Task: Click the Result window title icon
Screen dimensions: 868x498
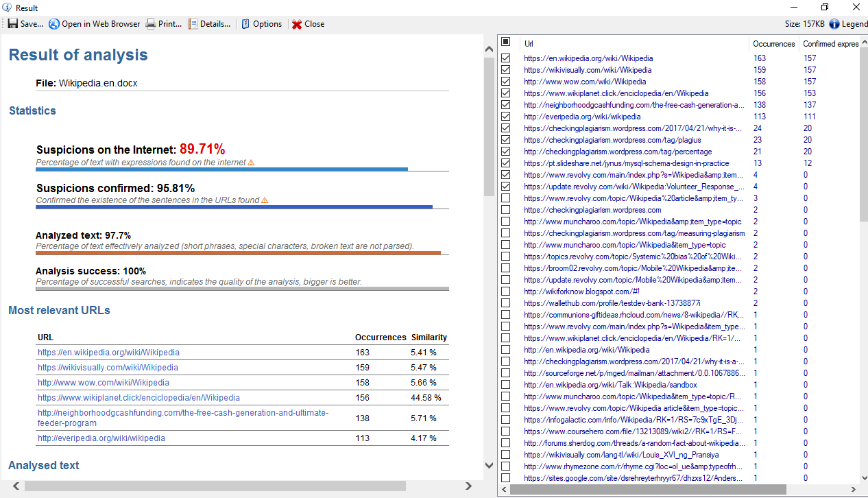Action: tap(7, 8)
